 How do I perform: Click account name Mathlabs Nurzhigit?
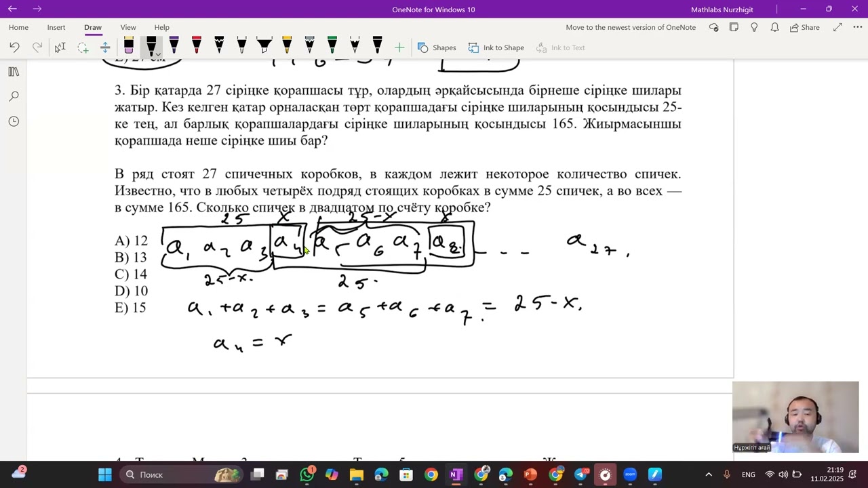pos(722,9)
